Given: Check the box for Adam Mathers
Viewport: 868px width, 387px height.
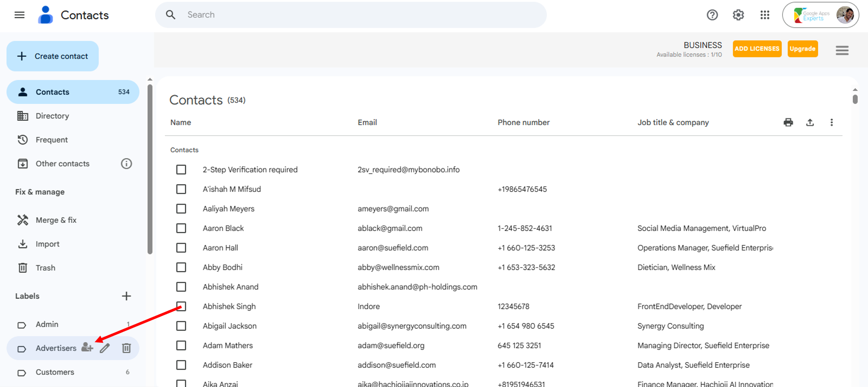Looking at the screenshot, I should [181, 346].
